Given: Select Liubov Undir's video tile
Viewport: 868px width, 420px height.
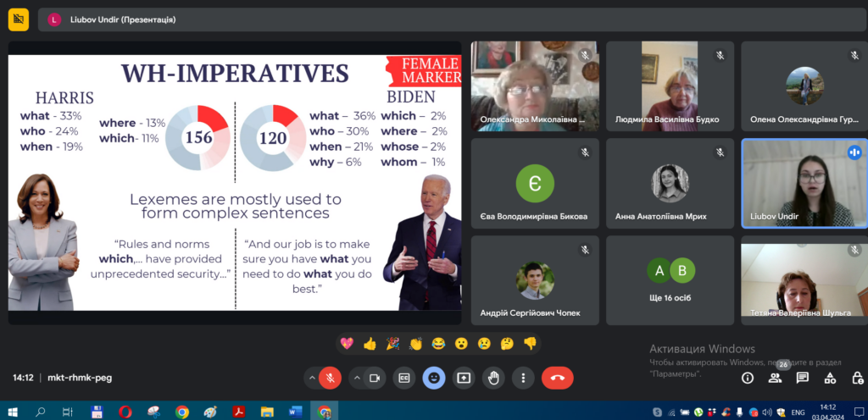Looking at the screenshot, I should [804, 183].
